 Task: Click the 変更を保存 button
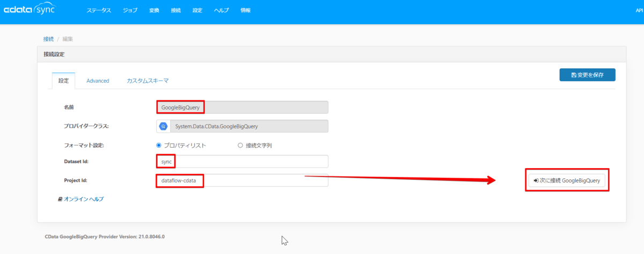(587, 75)
